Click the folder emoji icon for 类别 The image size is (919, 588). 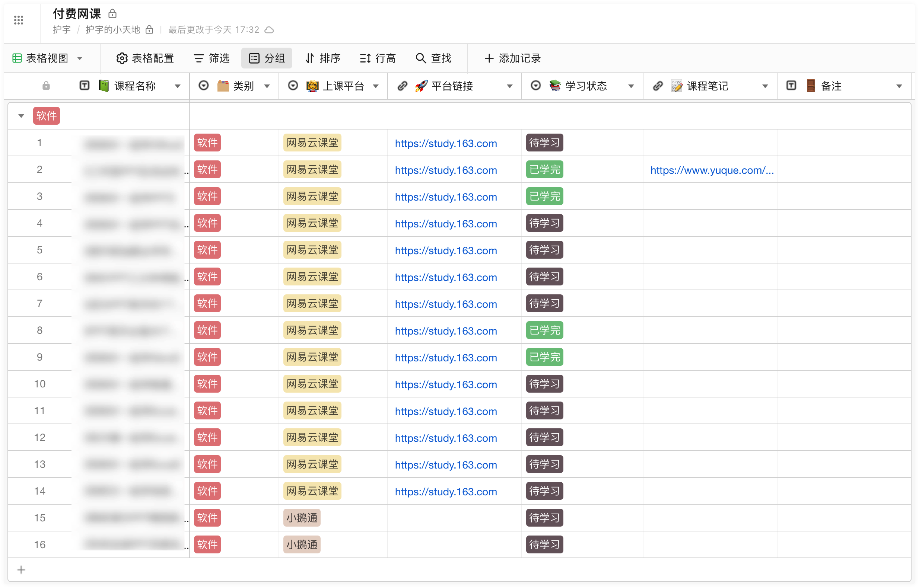click(x=223, y=86)
